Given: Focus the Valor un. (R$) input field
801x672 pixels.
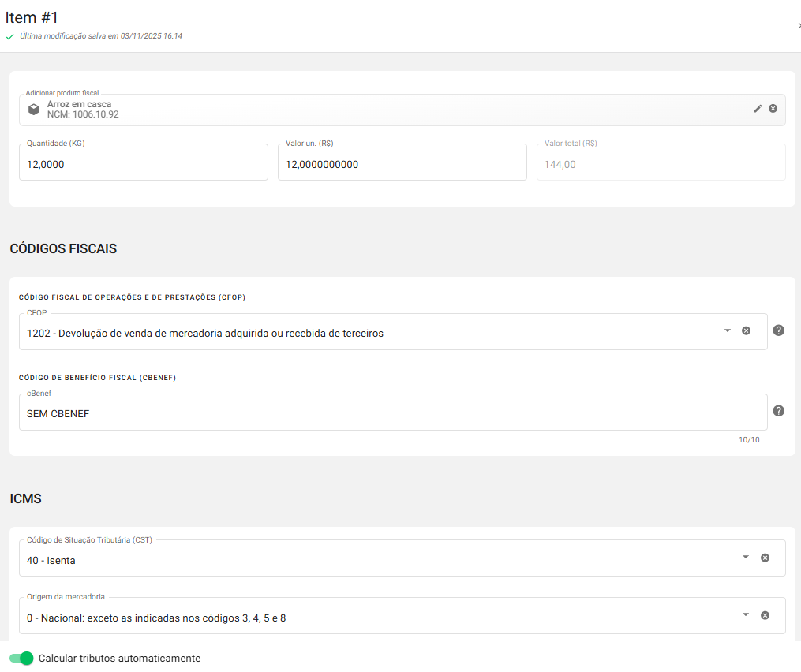Looking at the screenshot, I should pyautogui.click(x=402, y=165).
